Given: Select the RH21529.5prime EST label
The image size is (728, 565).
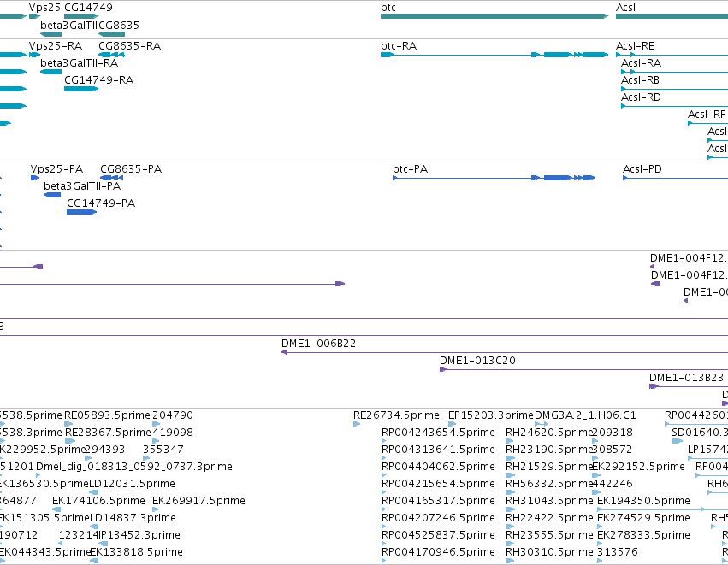Looking at the screenshot, I should [x=550, y=467].
